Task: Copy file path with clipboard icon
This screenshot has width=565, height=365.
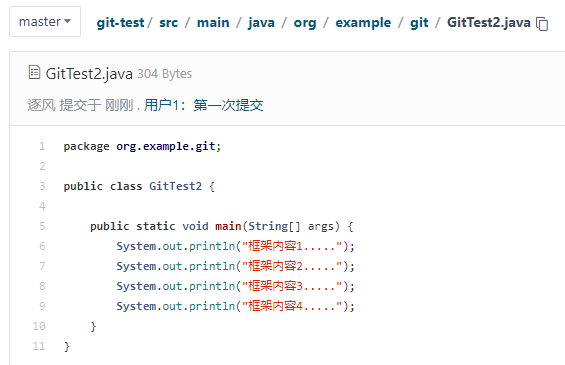Action: coord(542,24)
